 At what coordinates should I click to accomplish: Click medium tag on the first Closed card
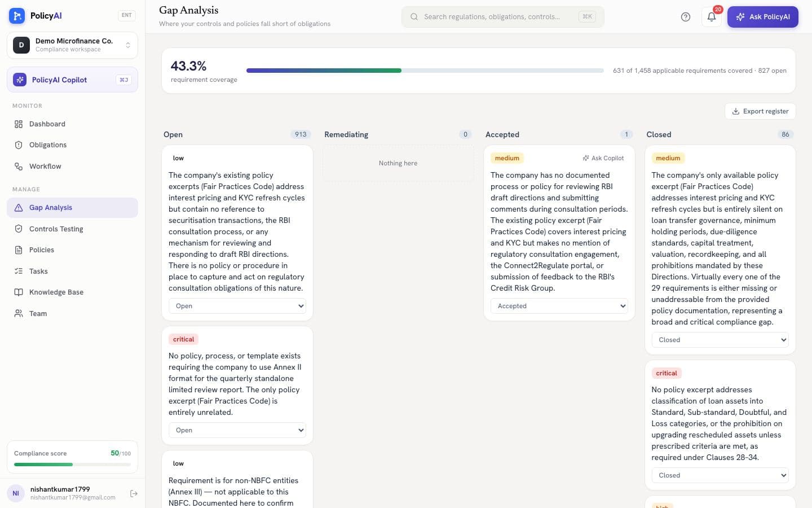pos(668,158)
